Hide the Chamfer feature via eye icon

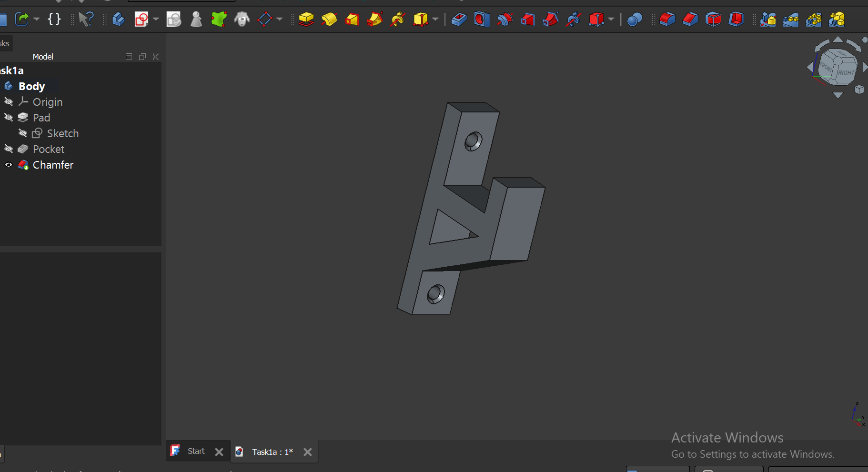tap(9, 165)
